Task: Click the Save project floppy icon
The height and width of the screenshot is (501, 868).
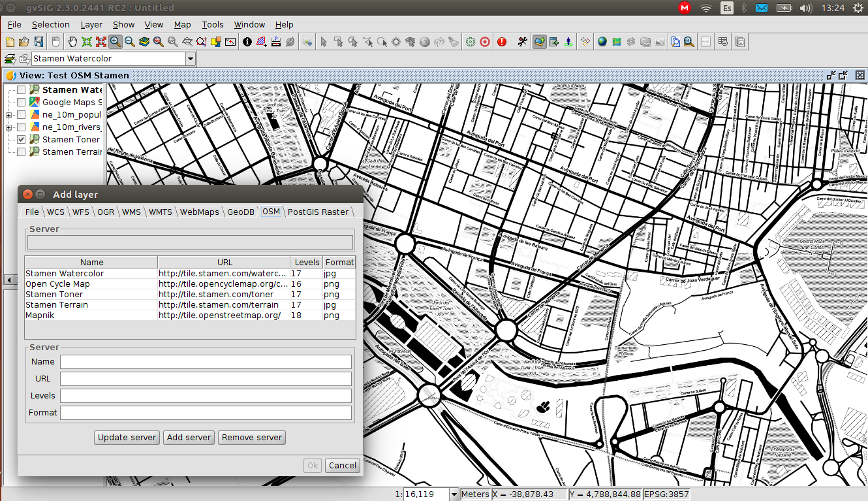Action: [39, 42]
